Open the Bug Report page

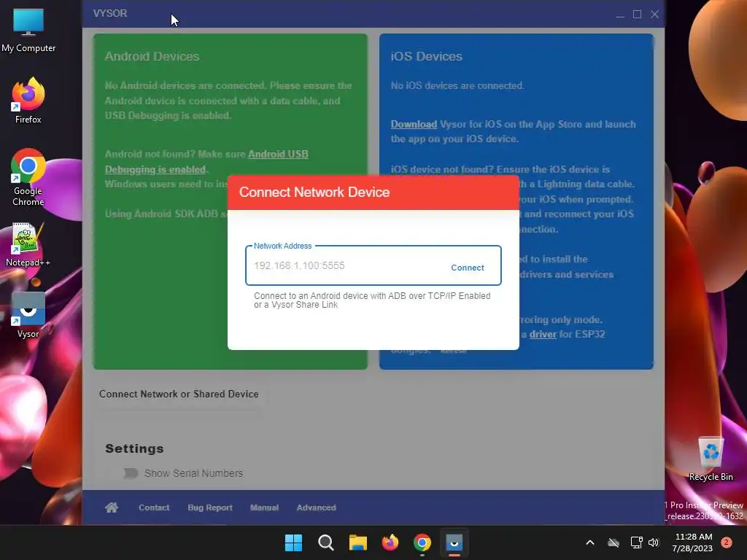210,507
